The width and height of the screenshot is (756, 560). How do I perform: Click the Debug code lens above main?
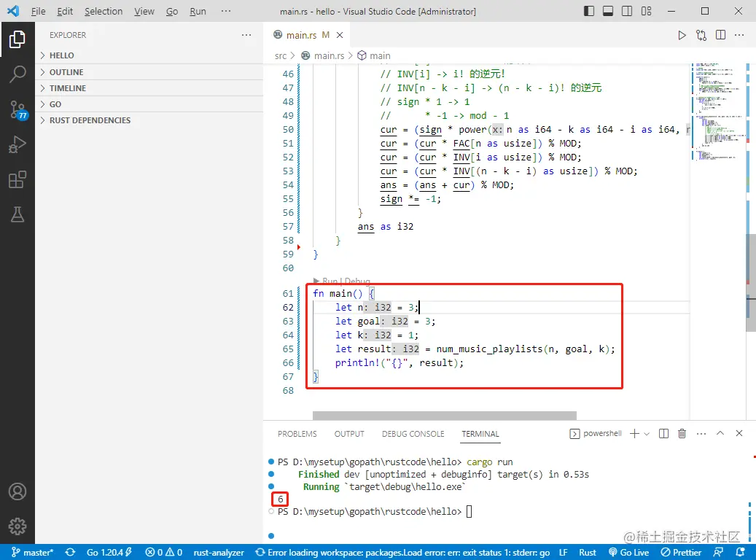tap(357, 281)
